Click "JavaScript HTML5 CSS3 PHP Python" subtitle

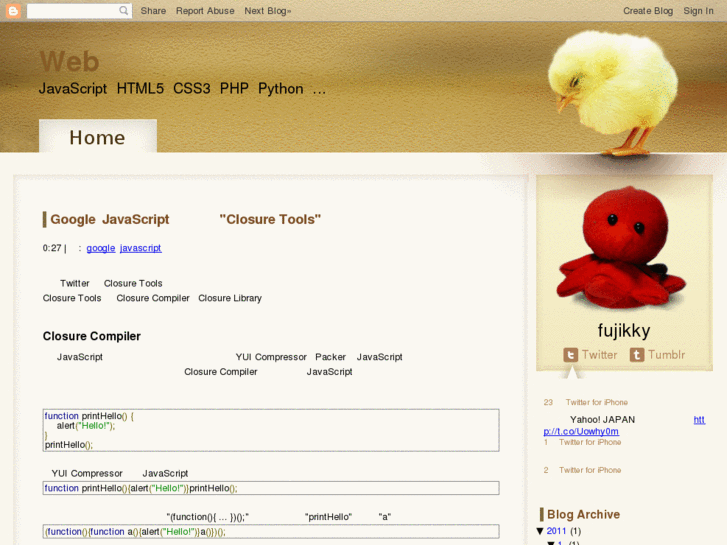[x=182, y=88]
